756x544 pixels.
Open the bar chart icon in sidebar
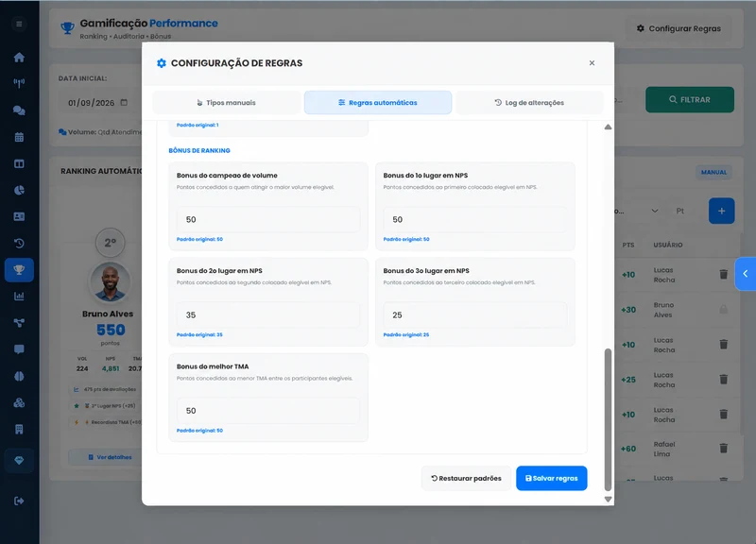click(19, 297)
